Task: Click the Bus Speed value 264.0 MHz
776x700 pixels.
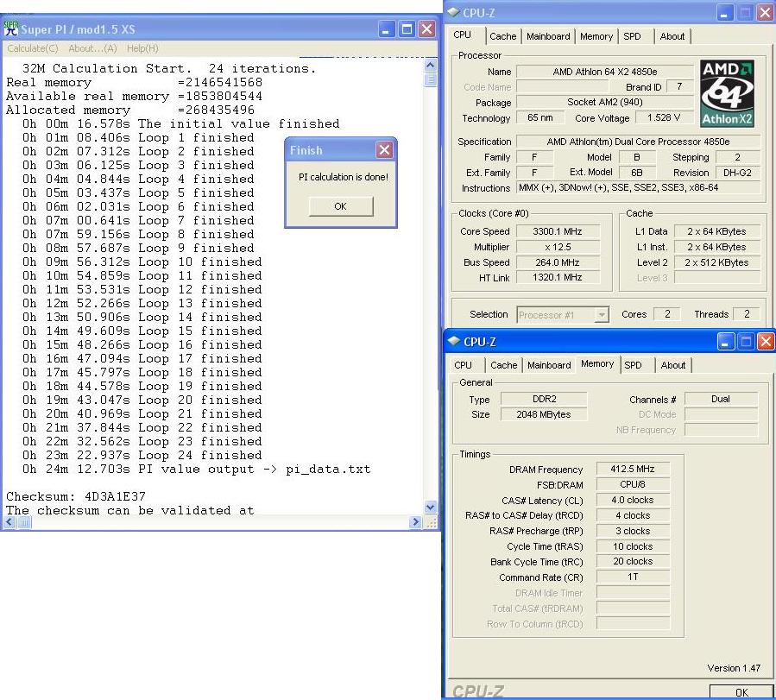Action: coord(558,262)
